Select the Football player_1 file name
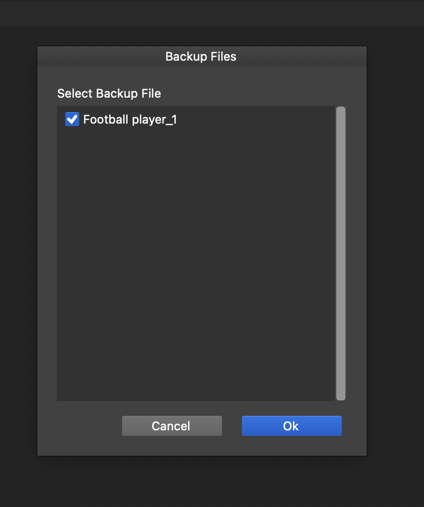Screen dimensions: 424x507 (130, 119)
